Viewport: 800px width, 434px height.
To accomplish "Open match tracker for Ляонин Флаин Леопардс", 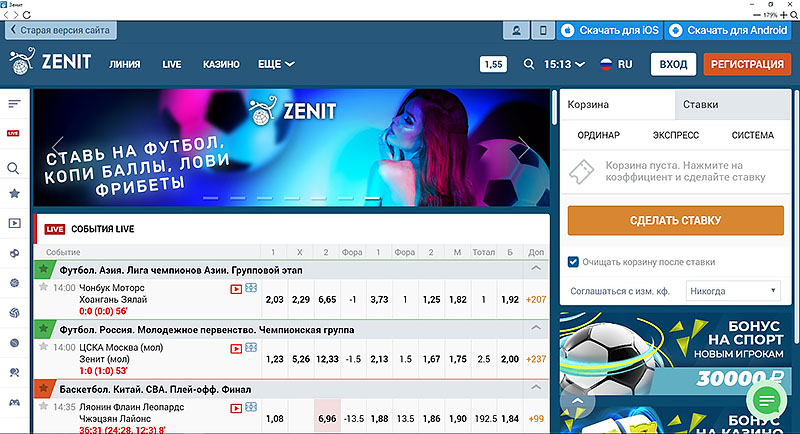I will (251, 407).
